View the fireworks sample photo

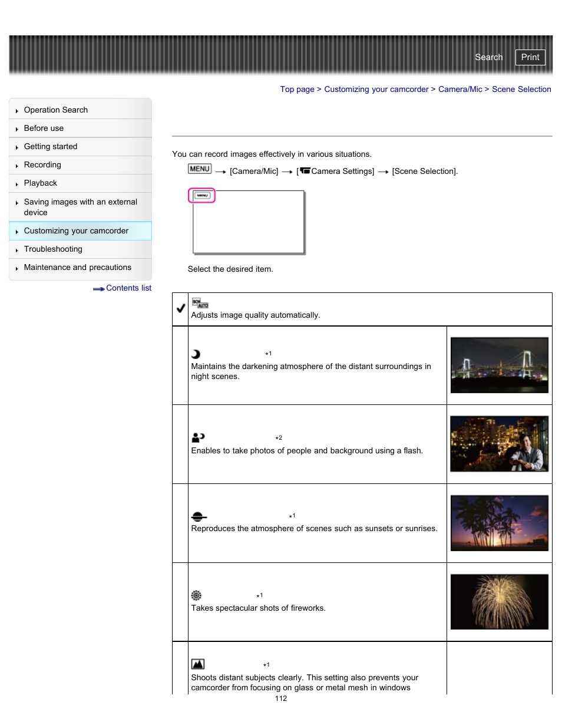[500, 602]
